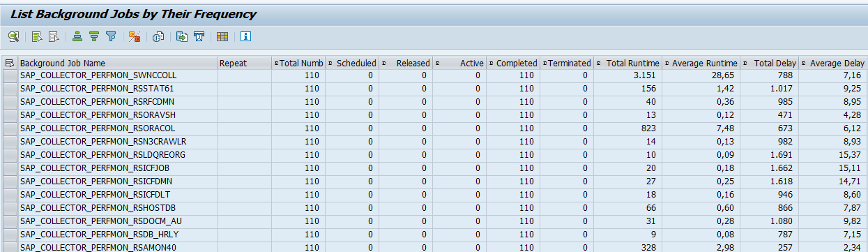868x252 pixels.
Task: Click total runtime value 3.151
Action: (x=645, y=75)
